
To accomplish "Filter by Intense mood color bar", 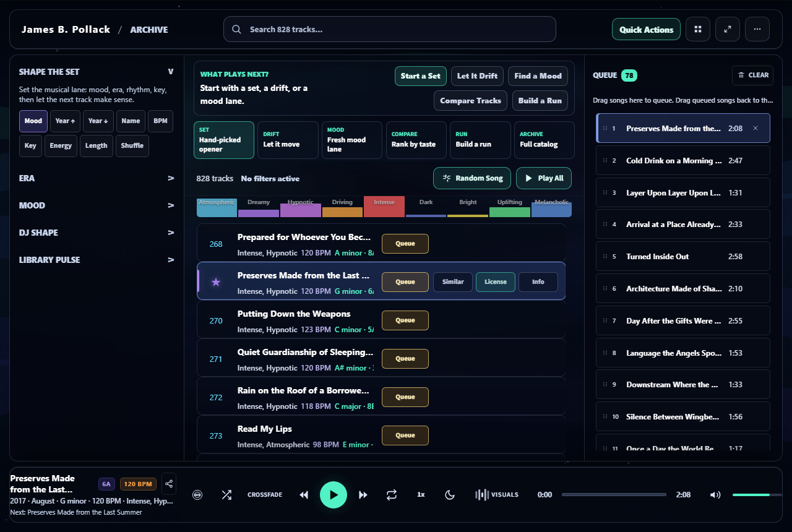I will tap(384, 207).
